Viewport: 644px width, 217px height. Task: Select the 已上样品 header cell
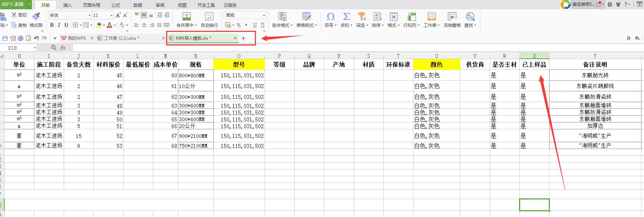coord(534,64)
